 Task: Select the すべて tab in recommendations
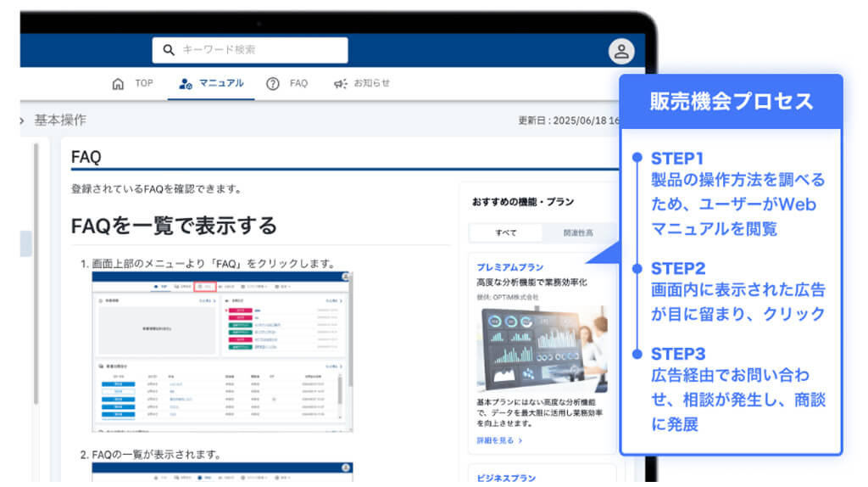tap(505, 232)
